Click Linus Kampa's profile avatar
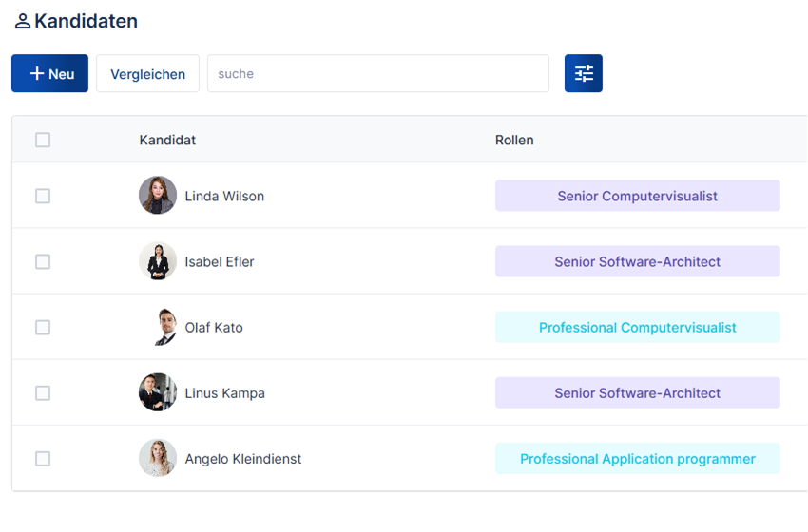The image size is (808, 532). tap(157, 392)
